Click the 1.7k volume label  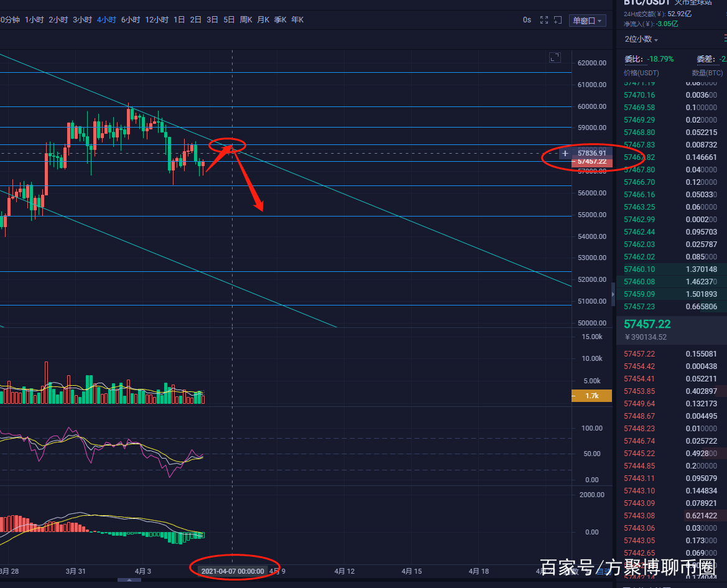pyautogui.click(x=591, y=396)
